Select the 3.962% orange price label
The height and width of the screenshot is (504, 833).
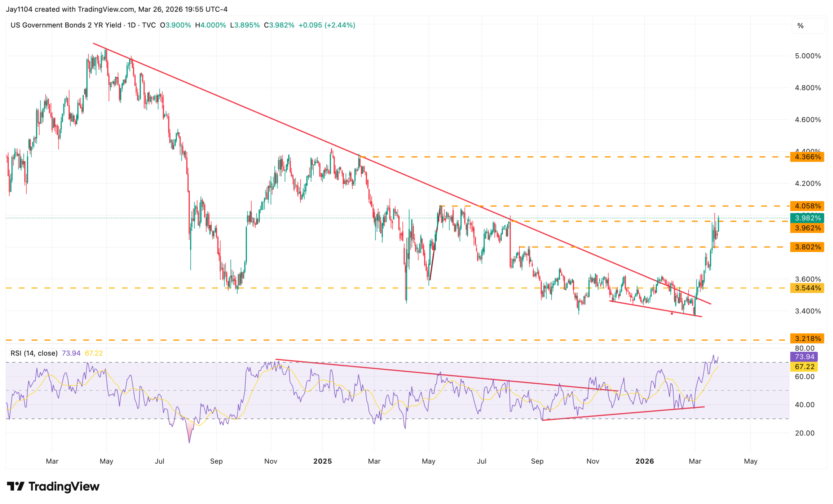pyautogui.click(x=807, y=228)
